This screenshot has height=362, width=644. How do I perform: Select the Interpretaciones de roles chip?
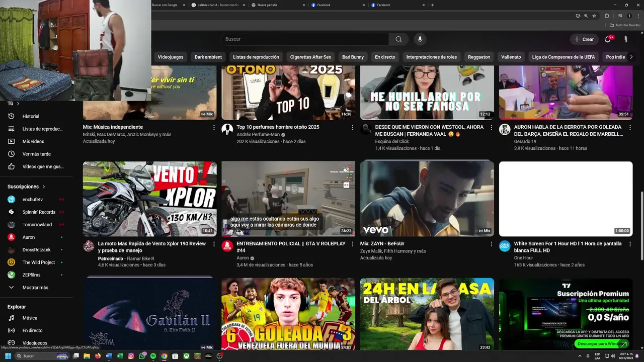pos(432,57)
